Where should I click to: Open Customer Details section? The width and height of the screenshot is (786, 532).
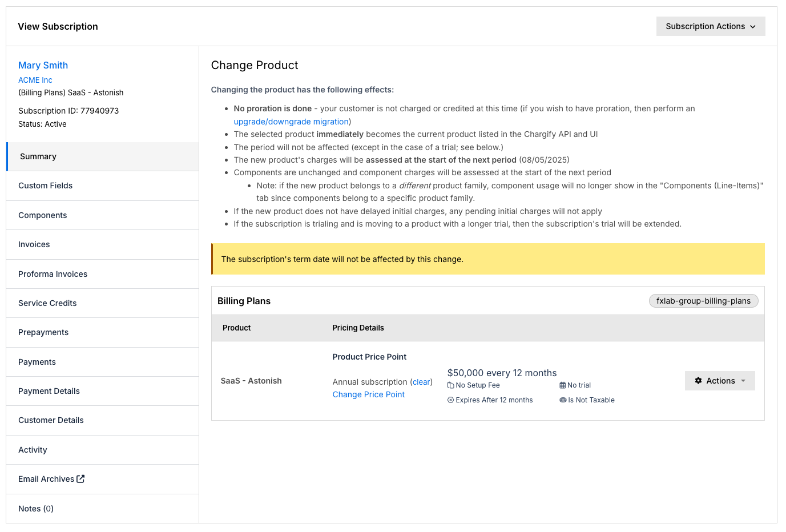[103, 420]
